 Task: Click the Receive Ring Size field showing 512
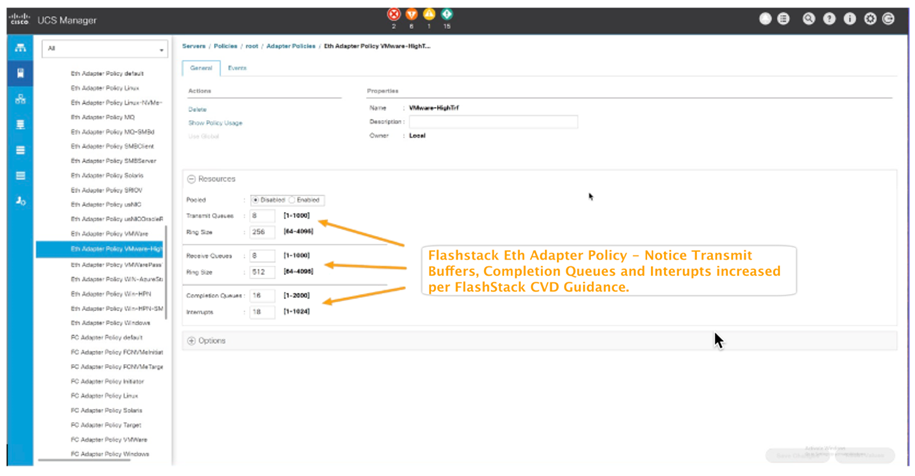(262, 272)
